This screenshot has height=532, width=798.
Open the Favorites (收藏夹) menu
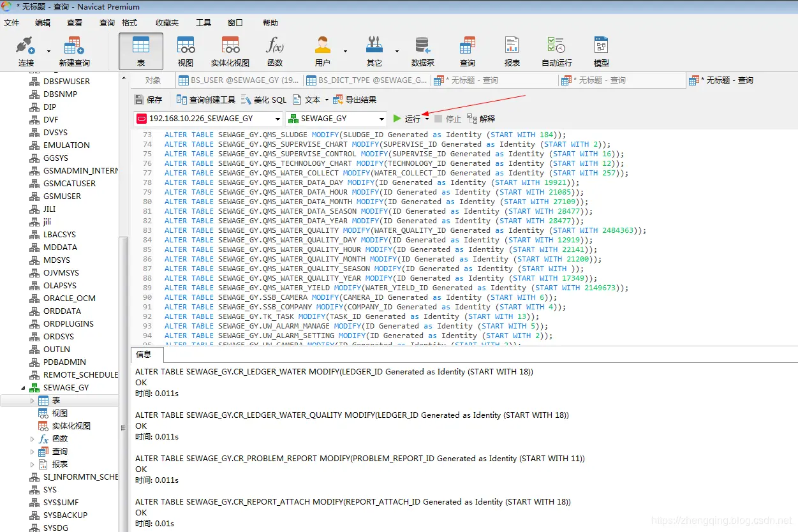point(167,22)
